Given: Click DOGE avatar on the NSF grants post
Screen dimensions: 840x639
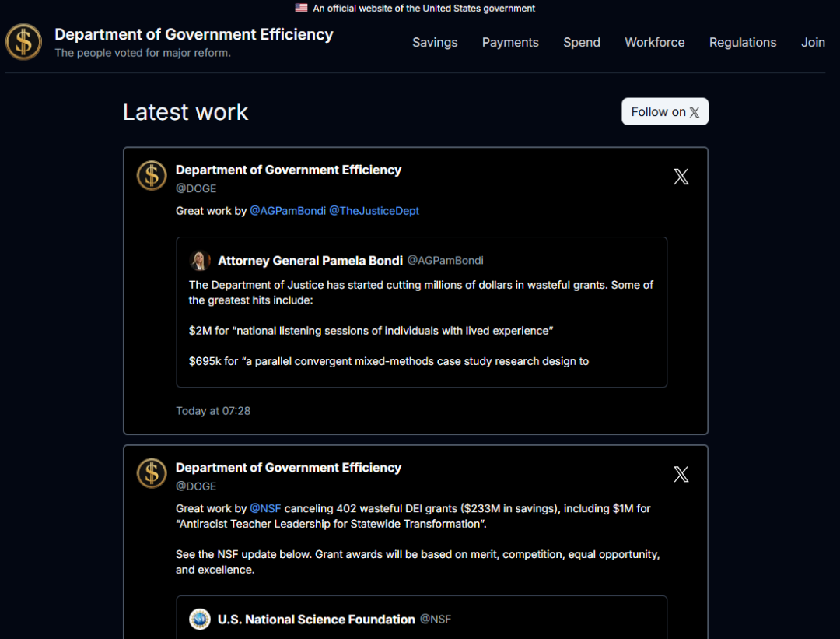Looking at the screenshot, I should 152,472.
